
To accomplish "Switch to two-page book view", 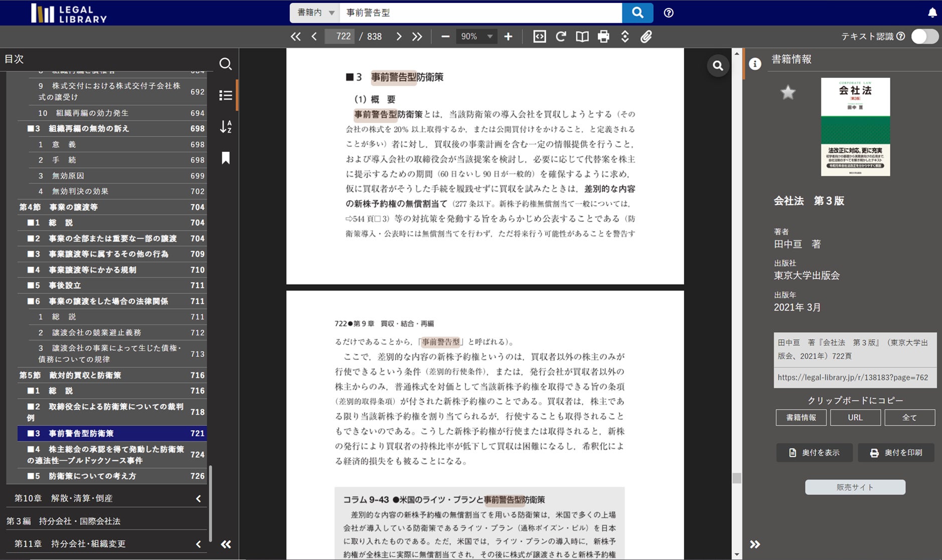I will coord(582,36).
